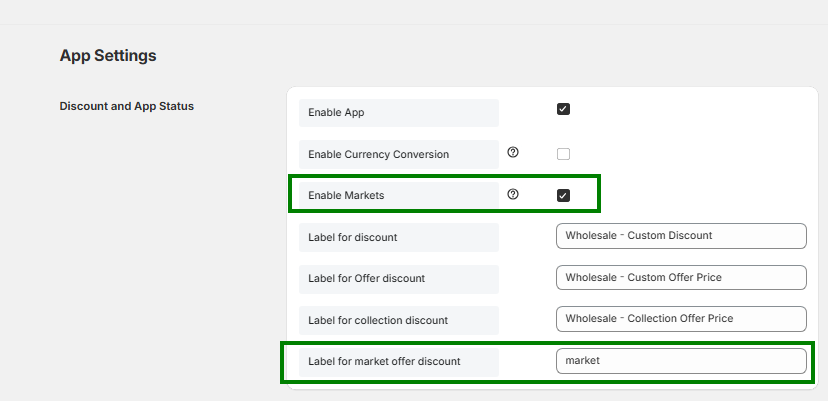Click the 'Enable Markets' label
828x401 pixels.
coord(346,195)
